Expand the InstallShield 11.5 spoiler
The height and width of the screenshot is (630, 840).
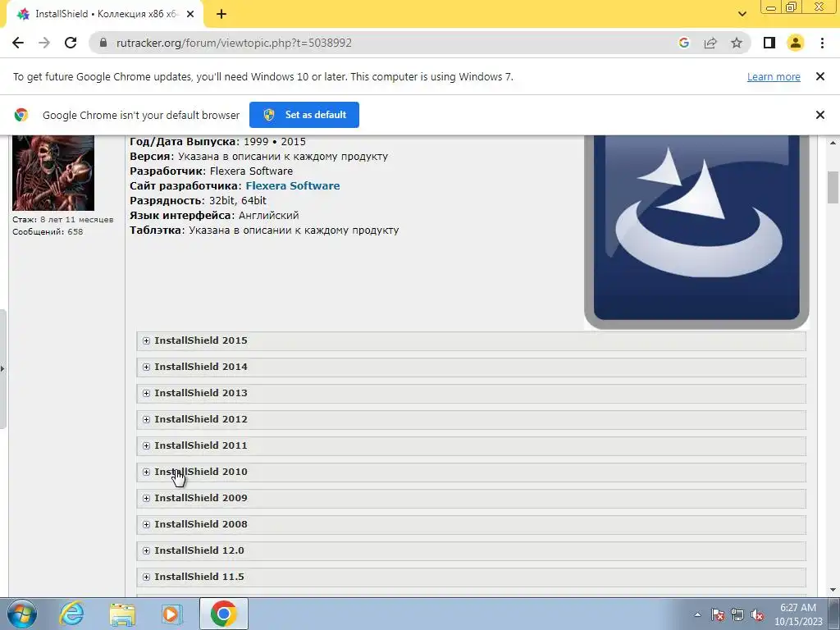[472, 577]
